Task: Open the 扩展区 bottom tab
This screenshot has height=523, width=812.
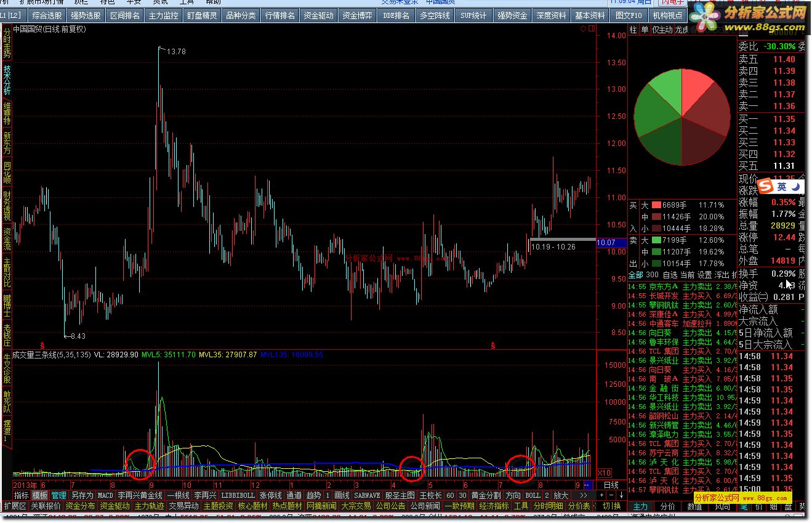Action: tap(15, 506)
